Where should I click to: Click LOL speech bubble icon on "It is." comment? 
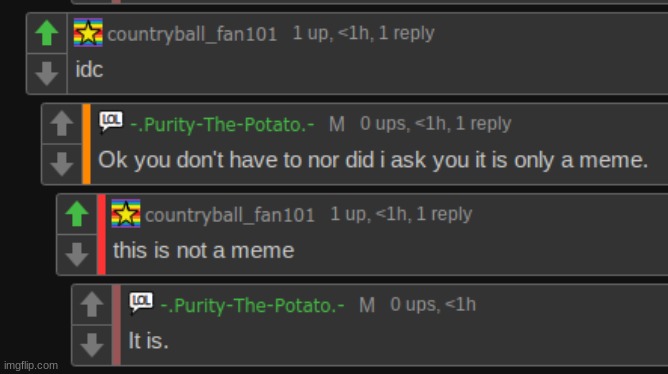pyautogui.click(x=141, y=303)
